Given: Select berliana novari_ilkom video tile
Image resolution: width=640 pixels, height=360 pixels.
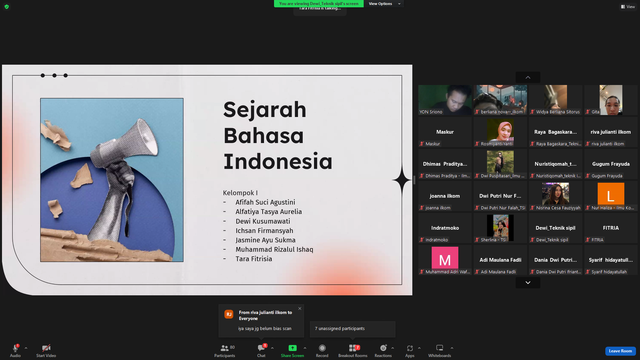Looking at the screenshot, I should pos(500,100).
